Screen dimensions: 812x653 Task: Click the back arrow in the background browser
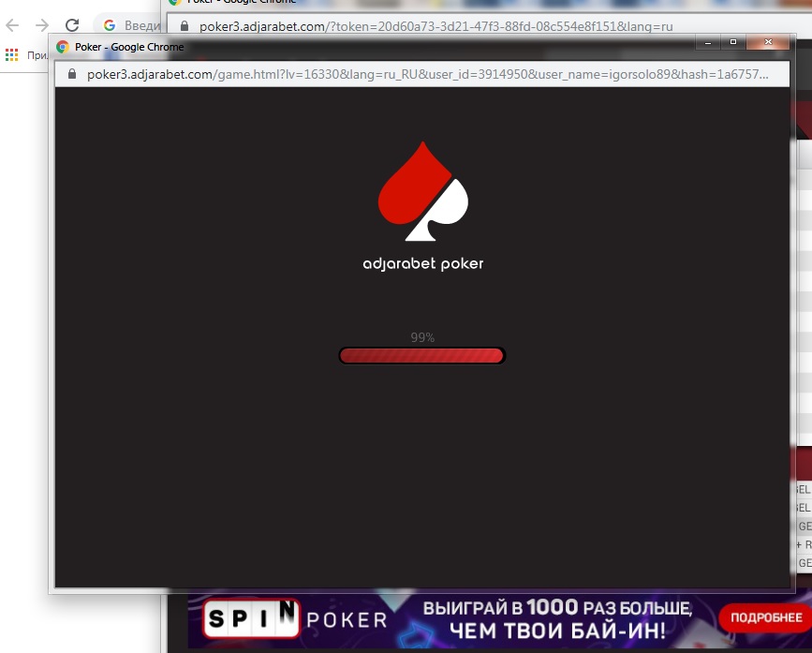coord(12,25)
